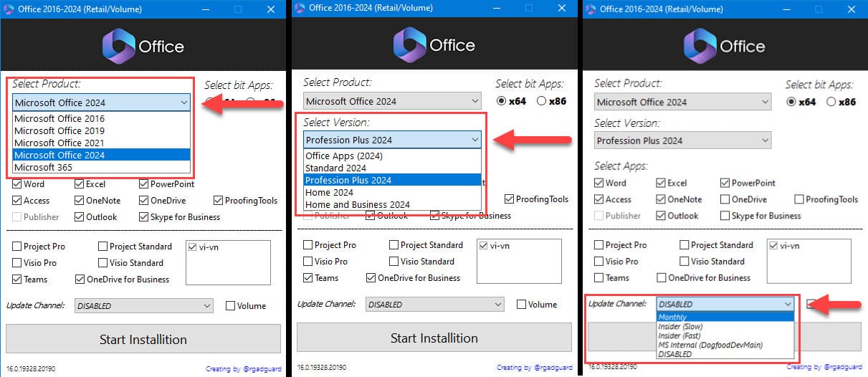Toggle Word checkbox in left window

[x=17, y=184]
